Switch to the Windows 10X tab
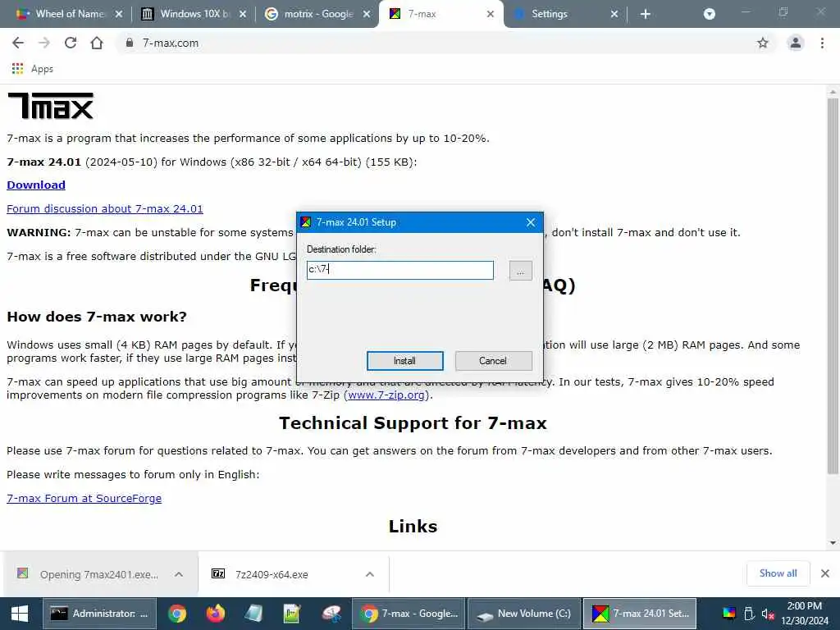 tap(194, 14)
